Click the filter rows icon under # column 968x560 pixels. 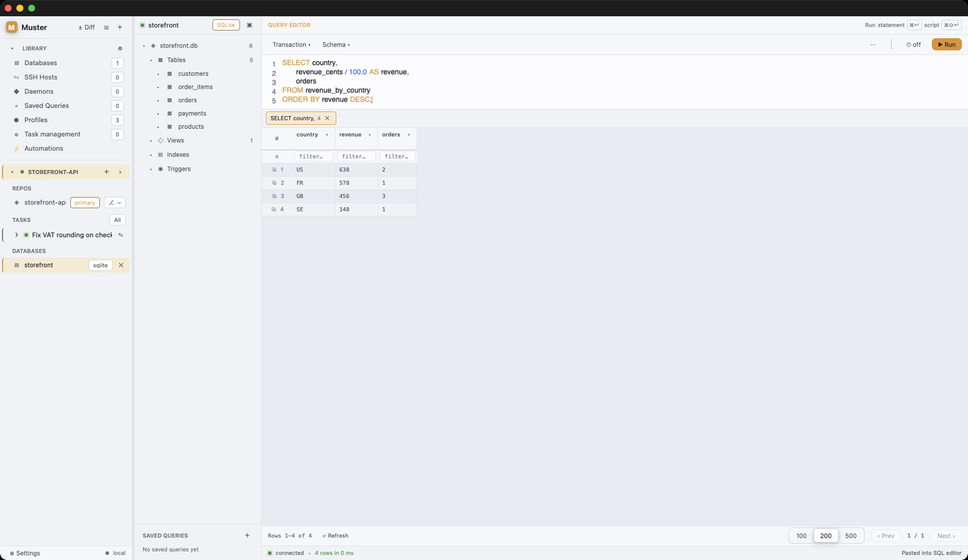click(x=277, y=157)
